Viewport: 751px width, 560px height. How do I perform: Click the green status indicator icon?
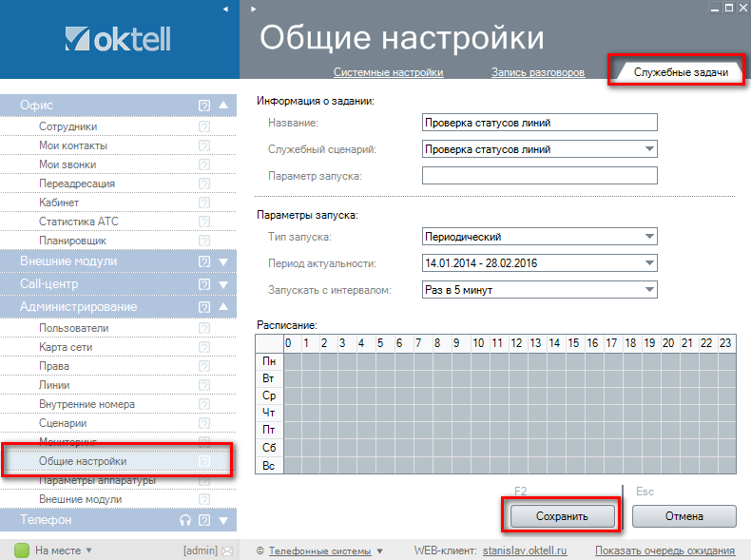coord(21,550)
